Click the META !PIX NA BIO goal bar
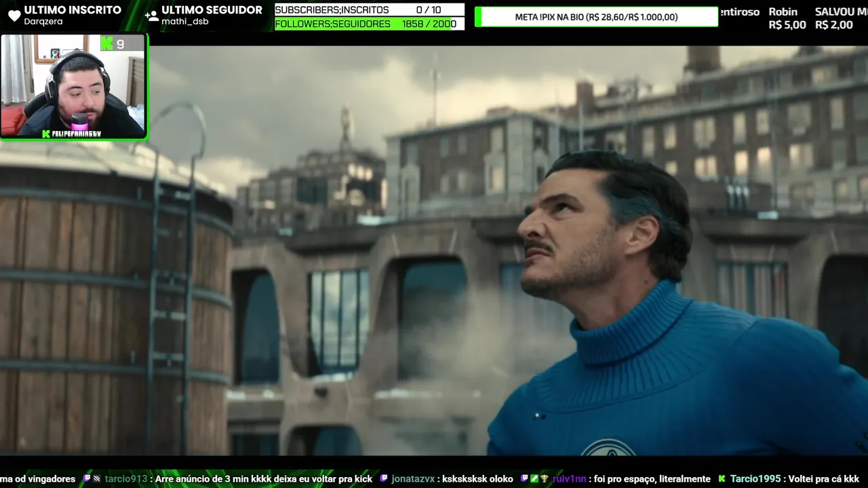Image resolution: width=868 pixels, height=488 pixels. tap(596, 17)
